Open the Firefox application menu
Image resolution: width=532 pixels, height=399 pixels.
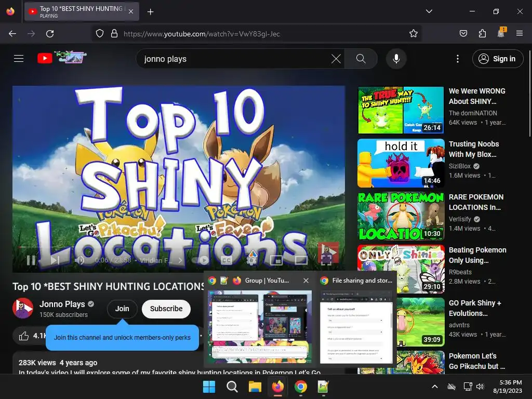tap(519, 34)
